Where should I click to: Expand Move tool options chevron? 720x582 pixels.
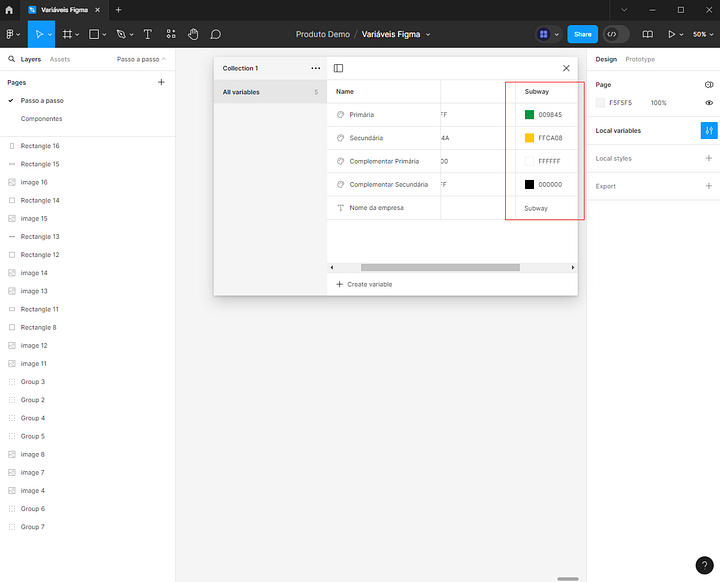coord(50,34)
